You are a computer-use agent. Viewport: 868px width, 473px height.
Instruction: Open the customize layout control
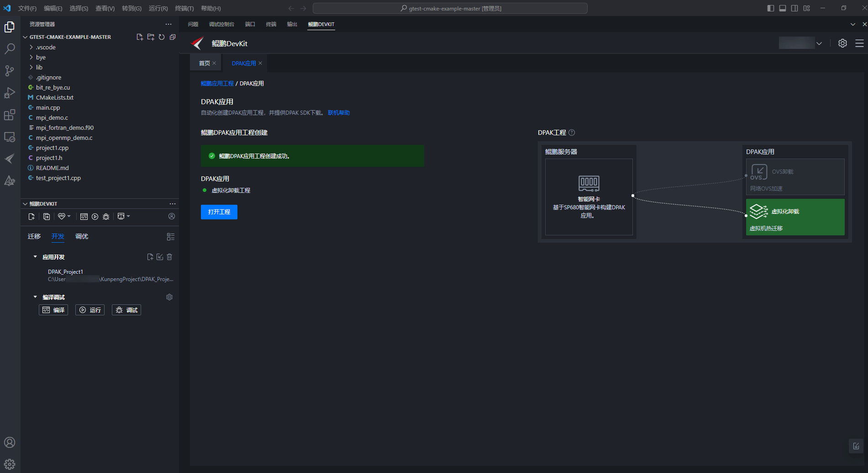pos(807,8)
